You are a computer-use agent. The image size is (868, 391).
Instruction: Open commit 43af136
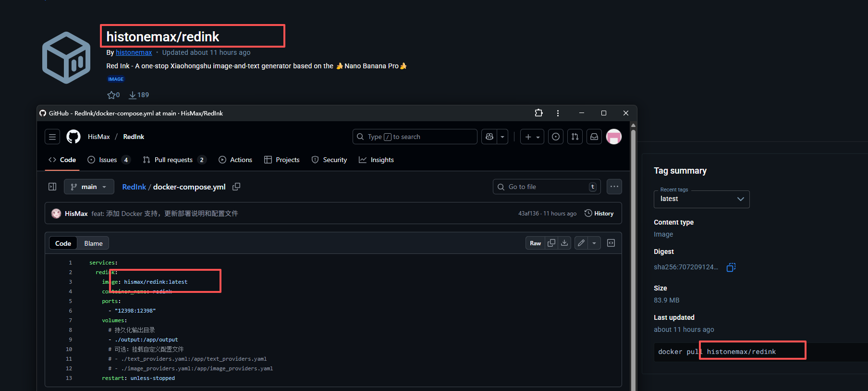[x=528, y=214]
